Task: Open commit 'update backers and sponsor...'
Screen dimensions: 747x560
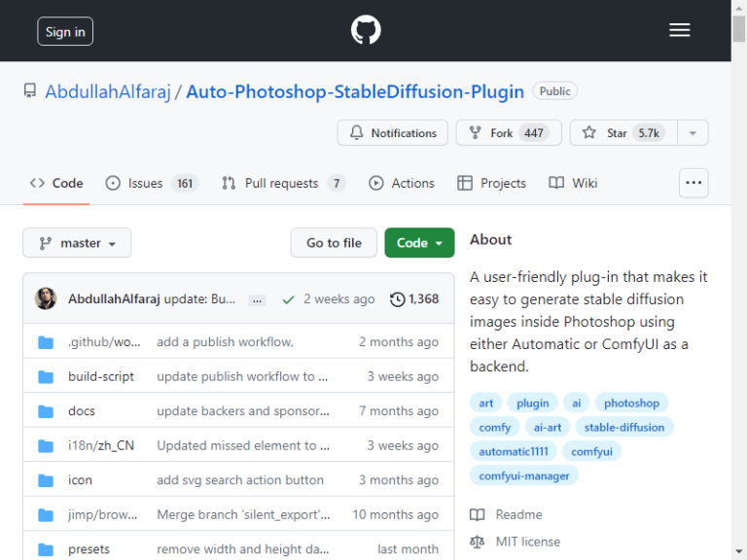Action: tap(243, 411)
